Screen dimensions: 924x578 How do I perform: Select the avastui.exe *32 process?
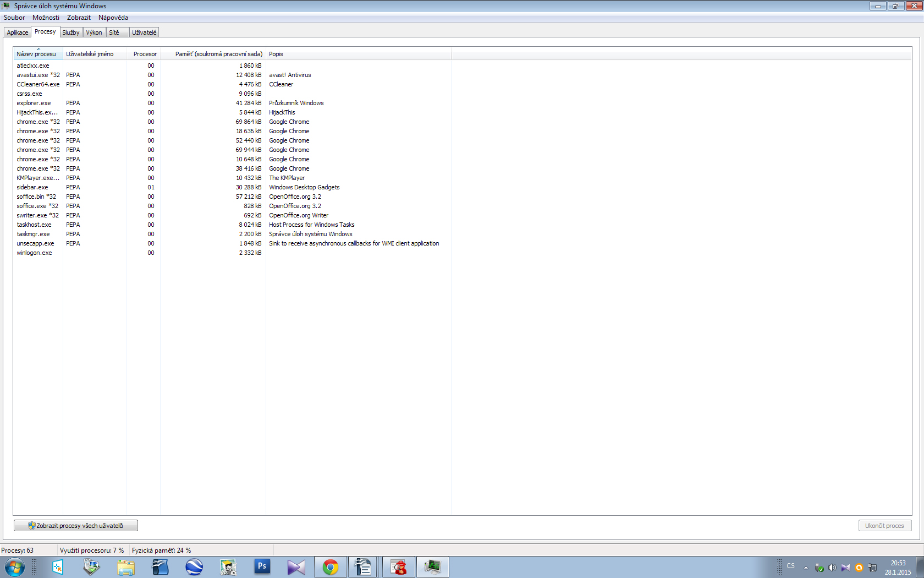click(x=232, y=75)
